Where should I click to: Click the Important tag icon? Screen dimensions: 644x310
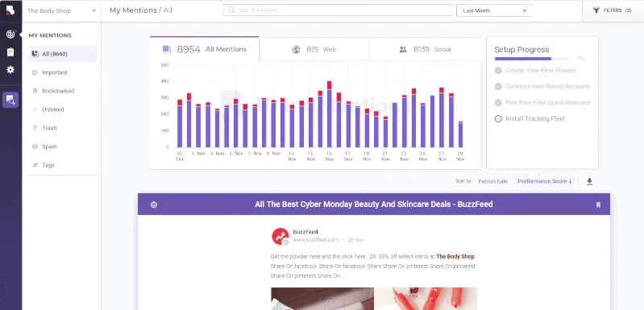coord(35,72)
